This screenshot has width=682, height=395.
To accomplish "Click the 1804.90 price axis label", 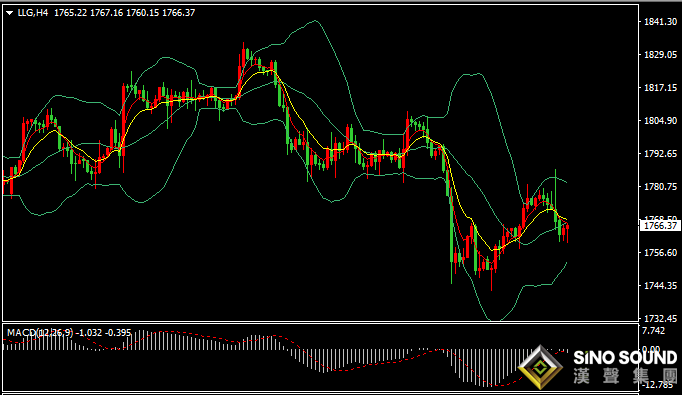I will coord(660,121).
